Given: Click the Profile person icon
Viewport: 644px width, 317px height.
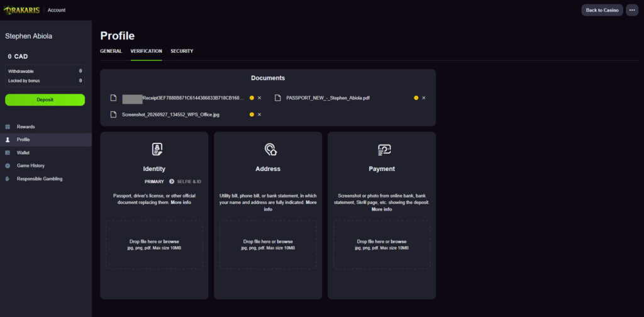Looking at the screenshot, I should (8, 140).
